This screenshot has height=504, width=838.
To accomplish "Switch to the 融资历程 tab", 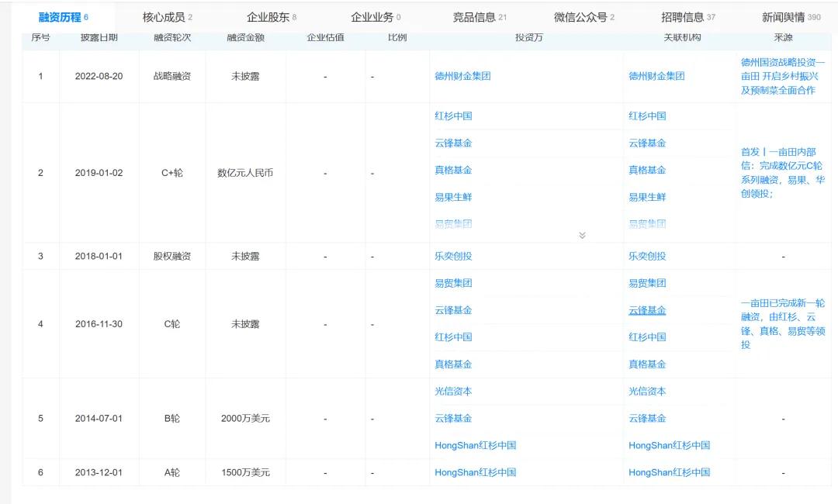I will point(63,17).
